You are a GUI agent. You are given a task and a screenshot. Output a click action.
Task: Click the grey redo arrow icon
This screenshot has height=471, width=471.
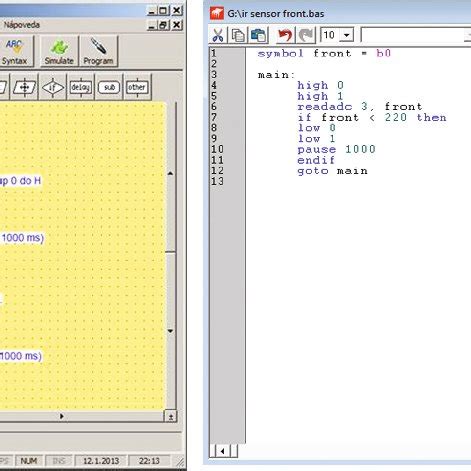(x=306, y=35)
